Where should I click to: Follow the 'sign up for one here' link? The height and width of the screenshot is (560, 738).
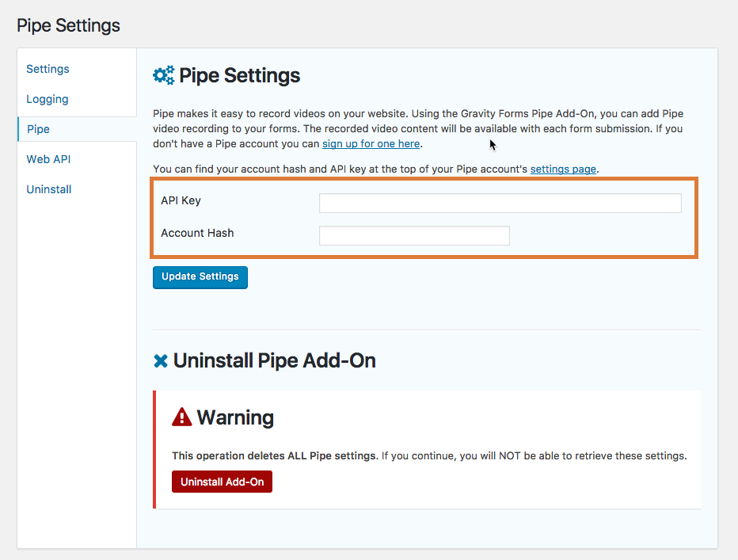(371, 143)
